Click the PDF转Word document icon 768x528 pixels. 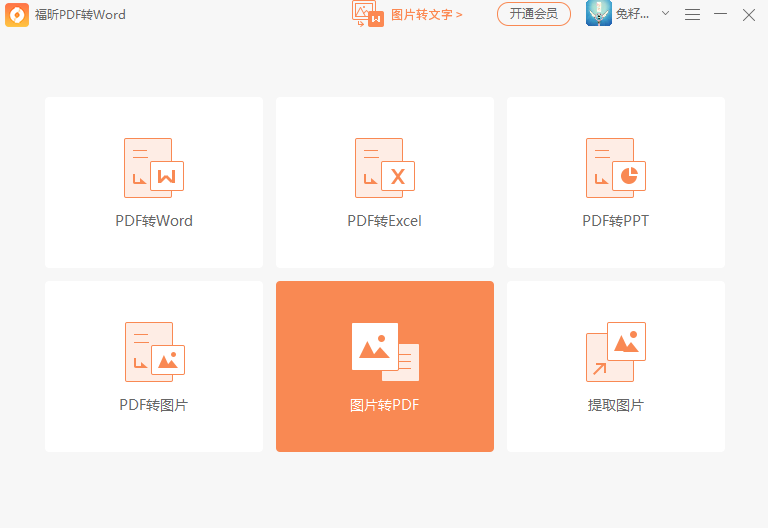[153, 168]
